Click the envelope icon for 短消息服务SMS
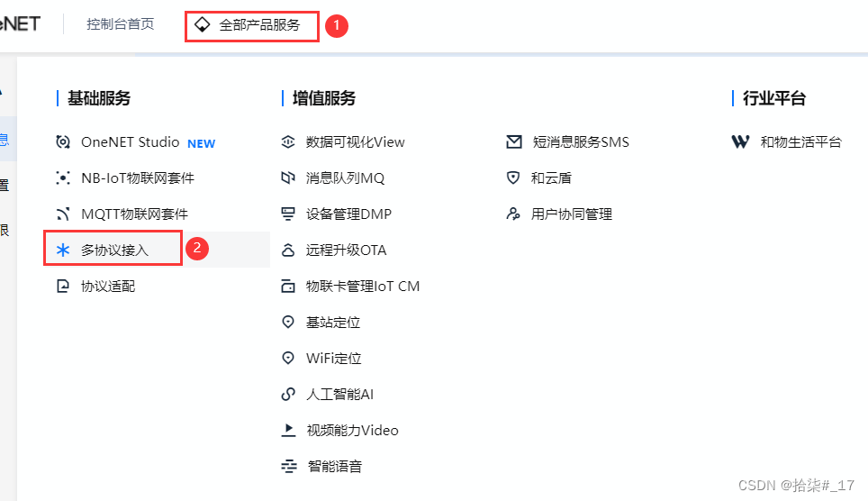 (x=514, y=141)
